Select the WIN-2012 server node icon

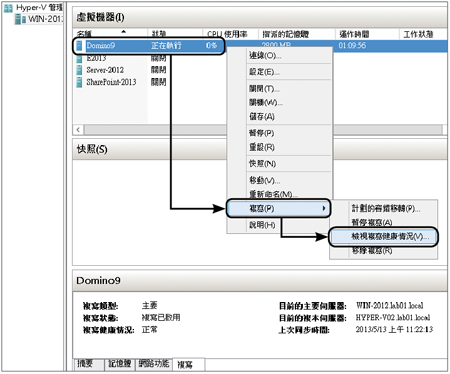20,19
